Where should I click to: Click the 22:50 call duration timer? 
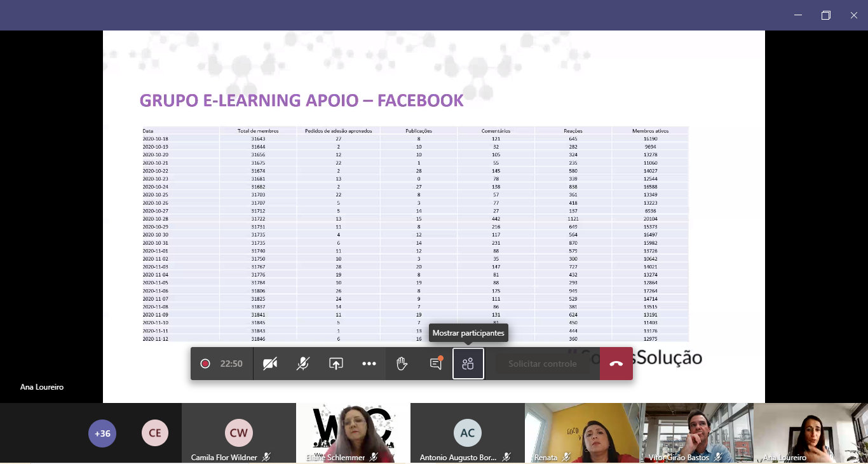(x=231, y=364)
